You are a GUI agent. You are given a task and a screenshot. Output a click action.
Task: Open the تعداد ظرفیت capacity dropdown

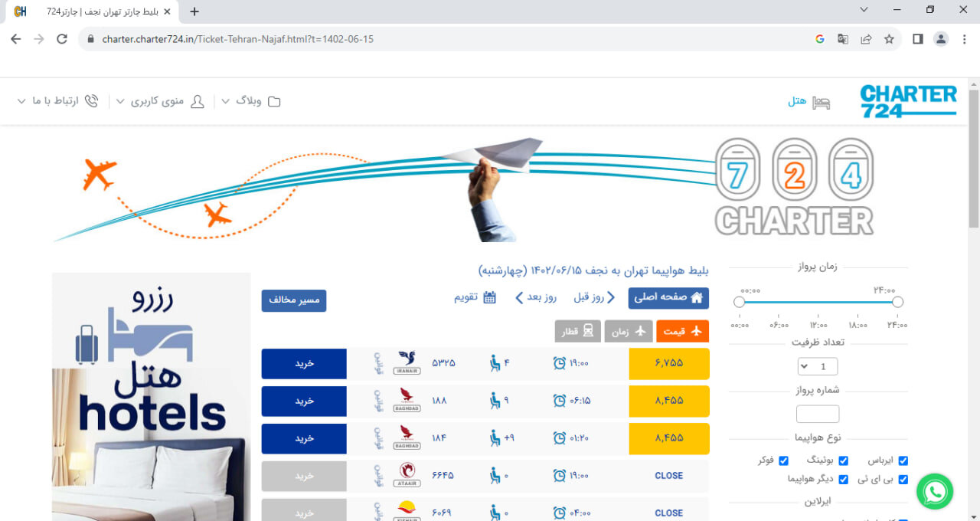click(817, 366)
